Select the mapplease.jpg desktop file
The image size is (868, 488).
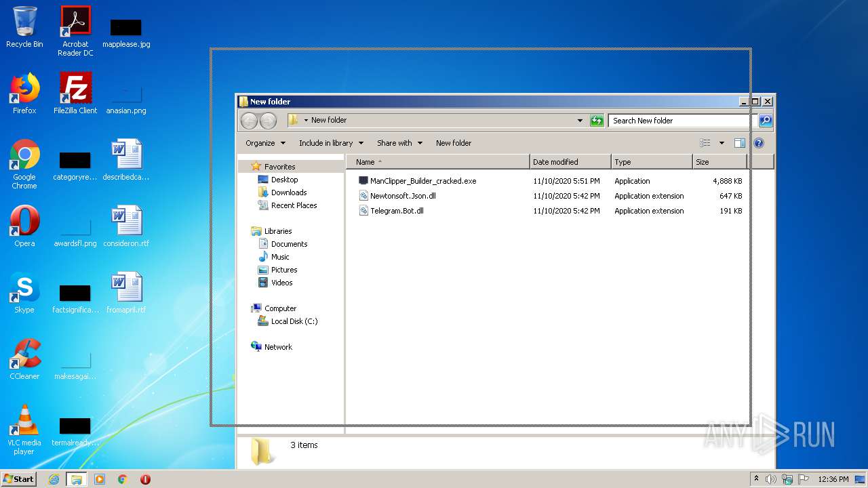click(126, 33)
